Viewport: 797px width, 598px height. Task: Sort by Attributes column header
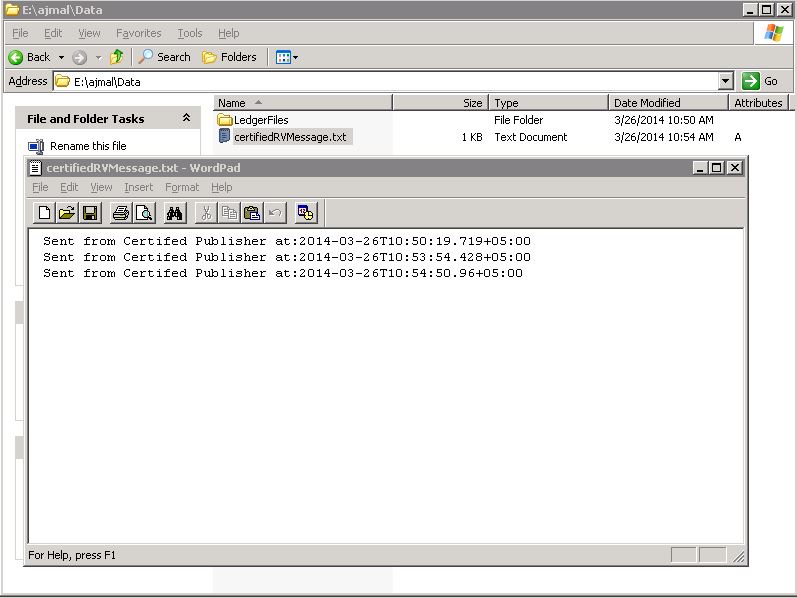coord(758,103)
